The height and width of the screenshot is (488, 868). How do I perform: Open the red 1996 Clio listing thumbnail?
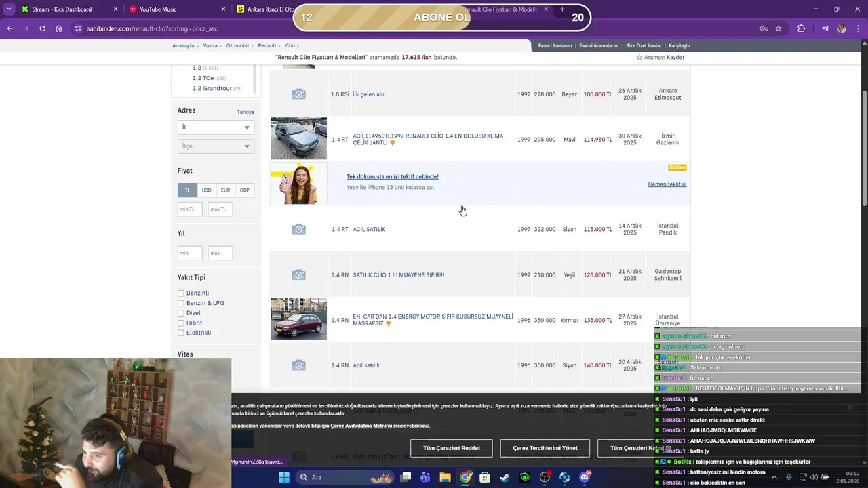click(298, 319)
